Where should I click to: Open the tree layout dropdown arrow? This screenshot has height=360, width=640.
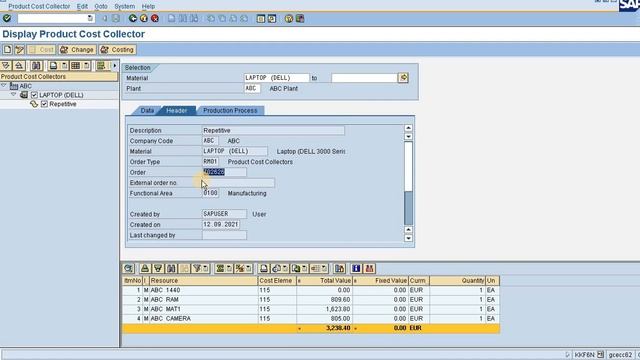coord(87,66)
